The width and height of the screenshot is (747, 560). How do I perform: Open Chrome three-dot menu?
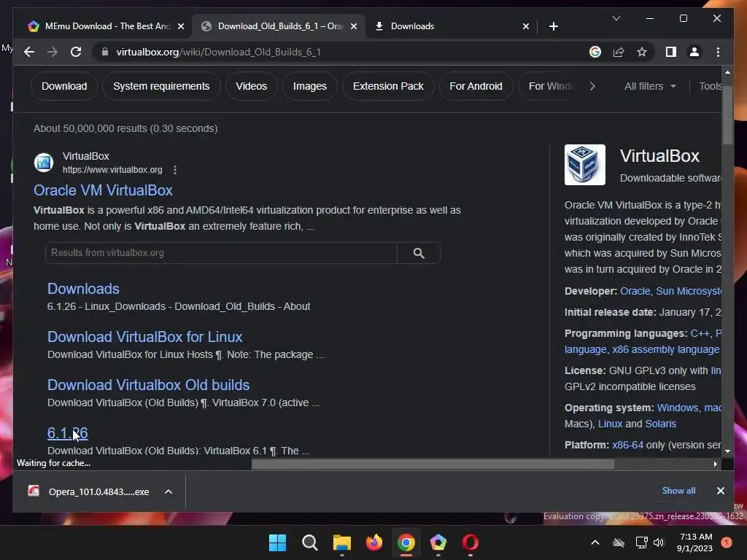tap(718, 52)
